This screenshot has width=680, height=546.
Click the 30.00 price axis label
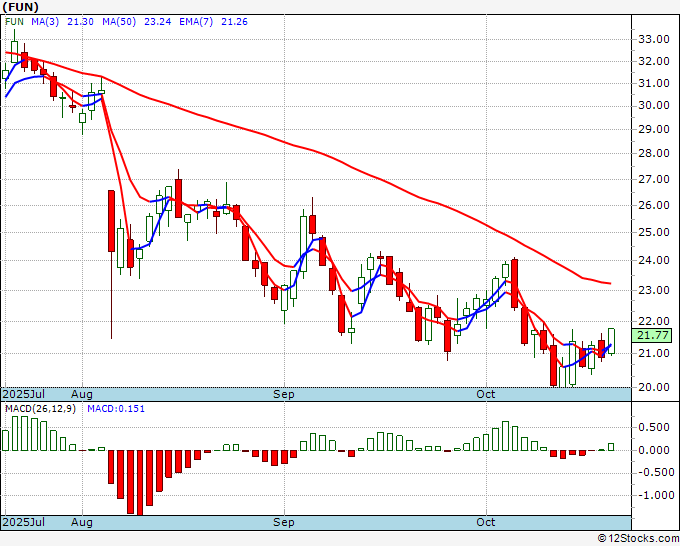click(x=654, y=105)
